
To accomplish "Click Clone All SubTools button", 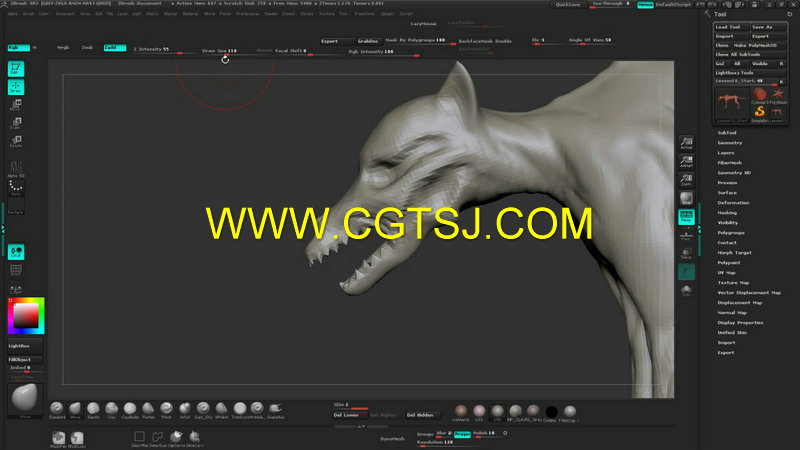I will (x=749, y=55).
